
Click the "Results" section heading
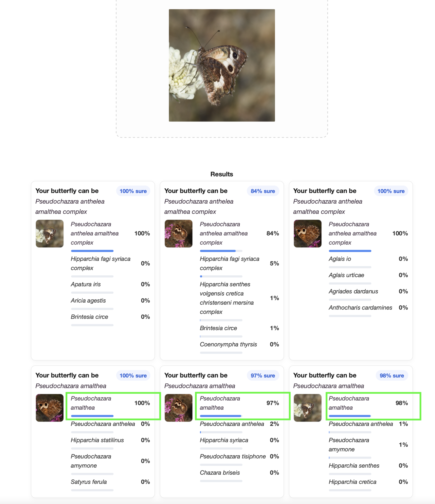[221, 174]
